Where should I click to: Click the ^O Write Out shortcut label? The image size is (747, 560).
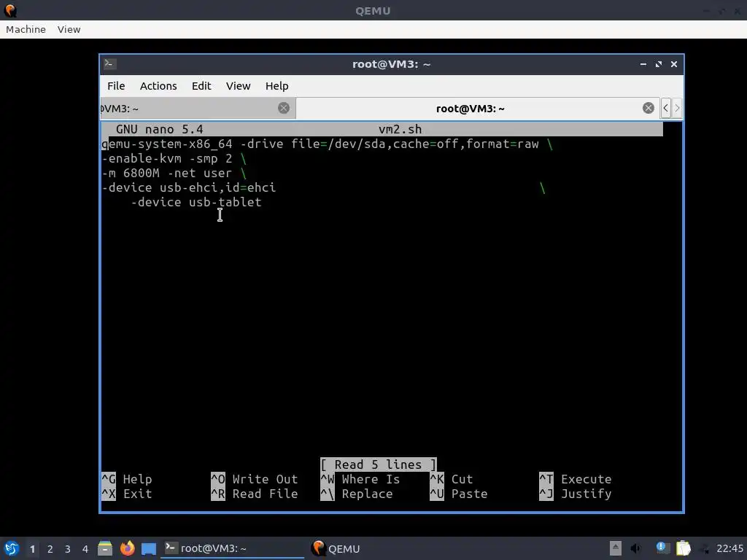tap(255, 479)
